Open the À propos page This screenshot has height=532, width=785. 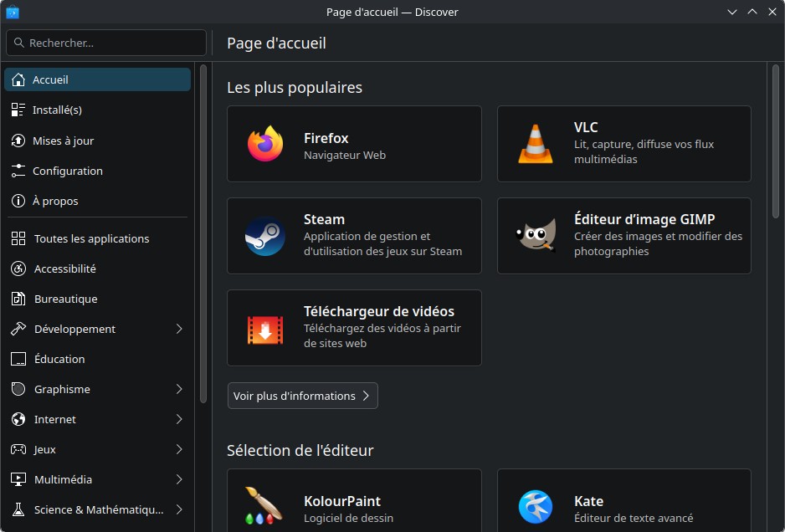click(x=97, y=201)
